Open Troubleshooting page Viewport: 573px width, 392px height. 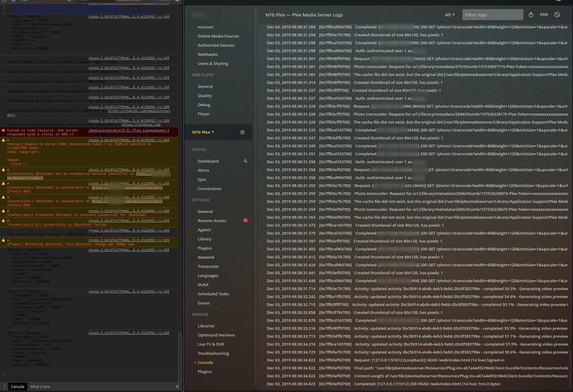point(213,353)
